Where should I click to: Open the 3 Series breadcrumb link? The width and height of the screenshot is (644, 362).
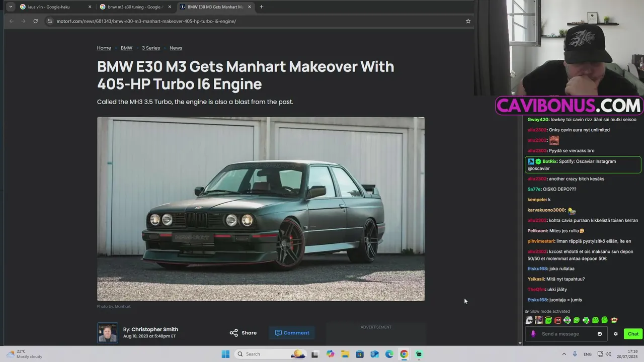[x=151, y=48]
